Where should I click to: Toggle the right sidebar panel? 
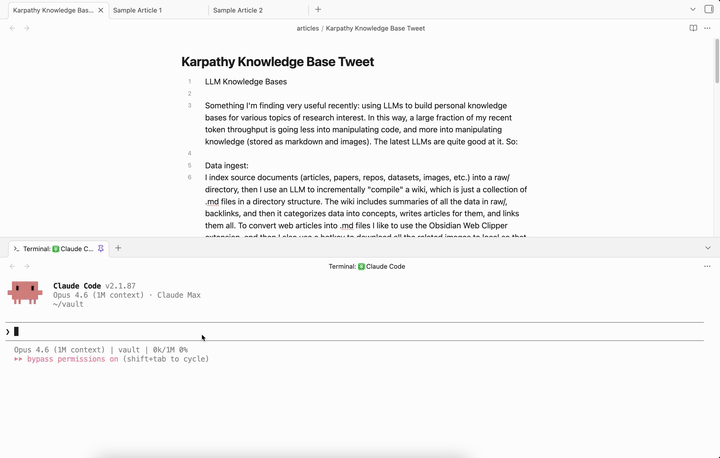coord(709,10)
